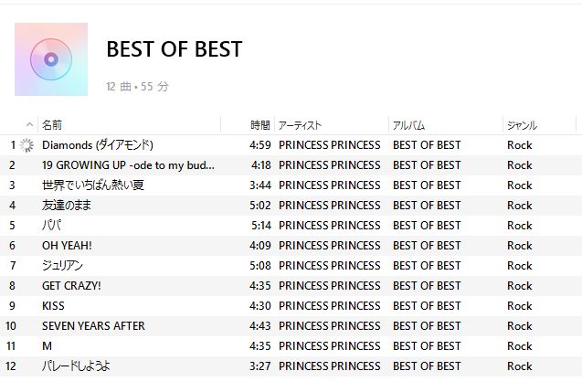
Task: Select the track 世界でいちばん熱い夏
Action: click(x=92, y=185)
